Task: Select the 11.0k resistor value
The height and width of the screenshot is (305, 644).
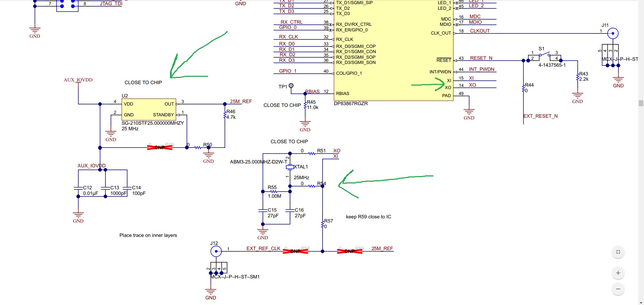Action: click(313, 107)
